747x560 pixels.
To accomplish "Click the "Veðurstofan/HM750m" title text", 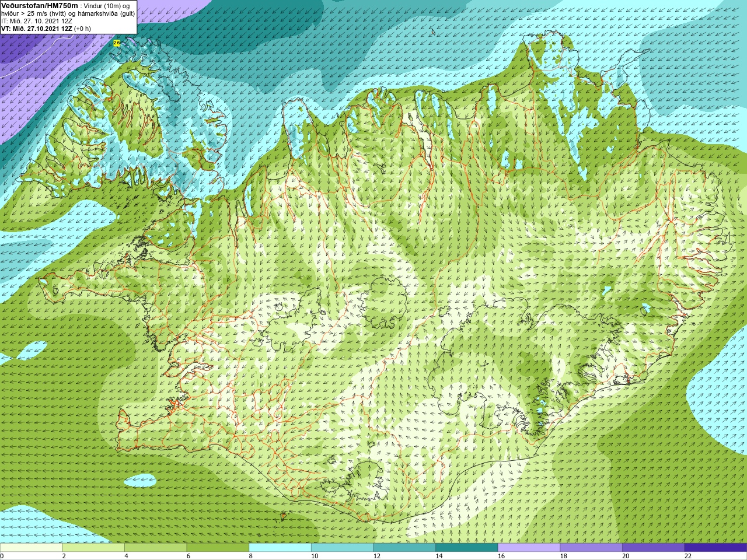I will [40, 5].
